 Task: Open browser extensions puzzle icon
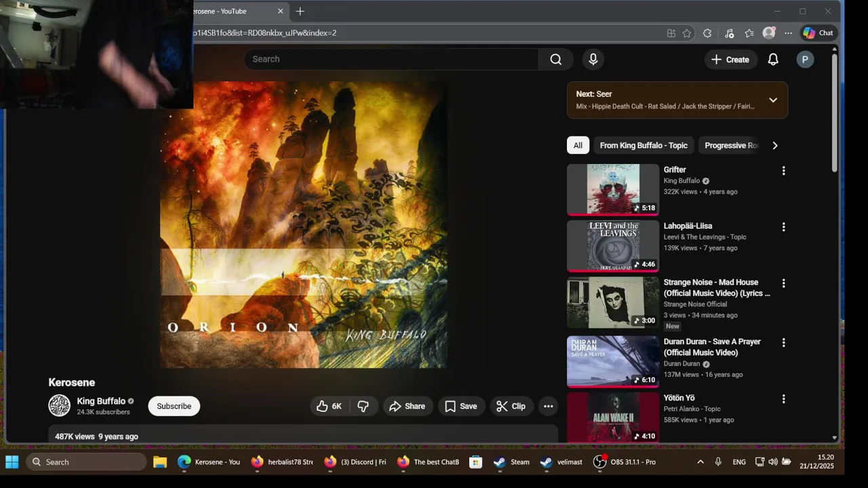(x=707, y=33)
